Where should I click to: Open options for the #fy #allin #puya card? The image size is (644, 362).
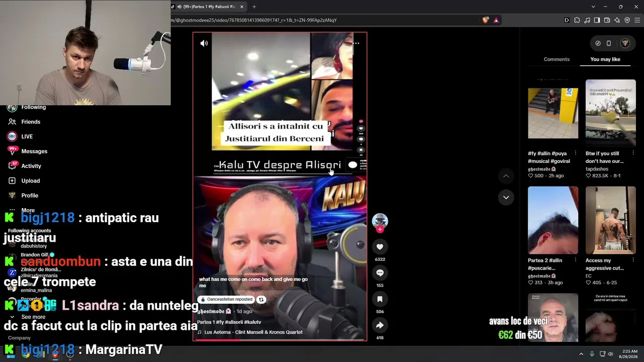pyautogui.click(x=575, y=153)
